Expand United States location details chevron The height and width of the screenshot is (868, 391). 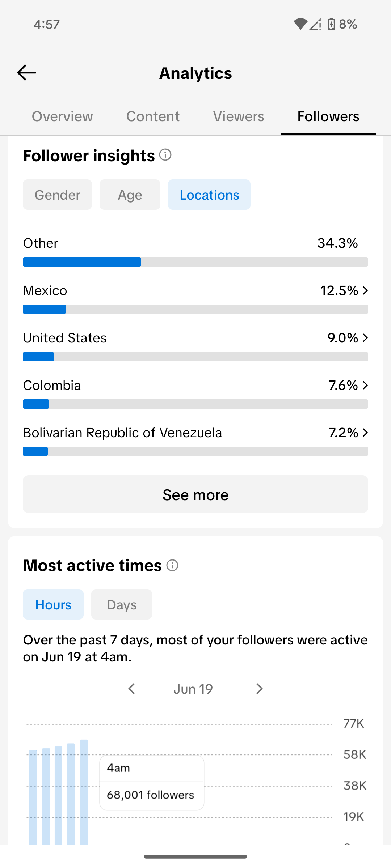[x=365, y=338]
